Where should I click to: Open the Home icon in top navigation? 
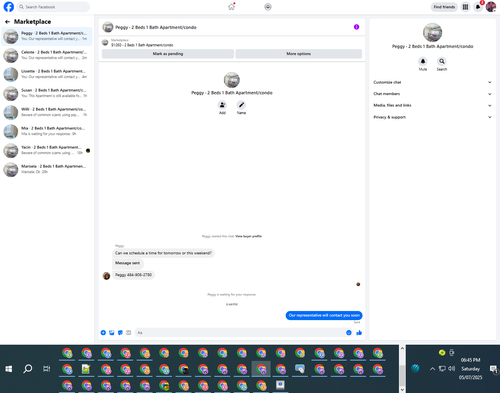[x=231, y=7]
